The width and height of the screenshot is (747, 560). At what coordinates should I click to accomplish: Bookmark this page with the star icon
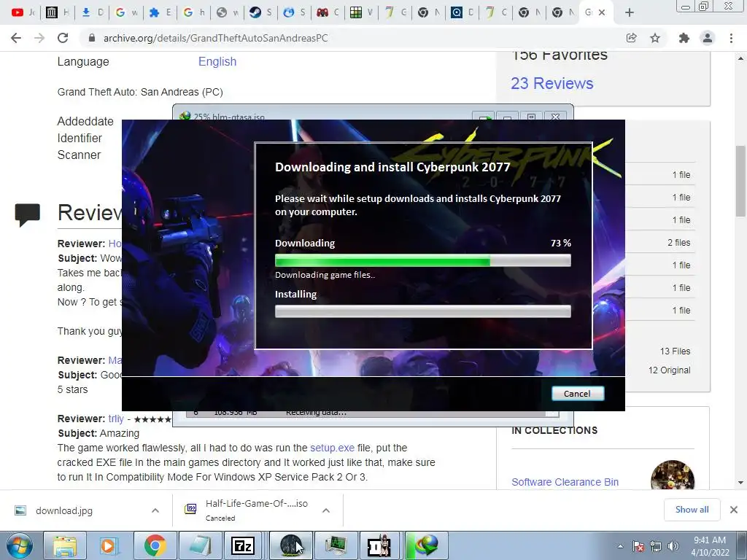pos(655,38)
